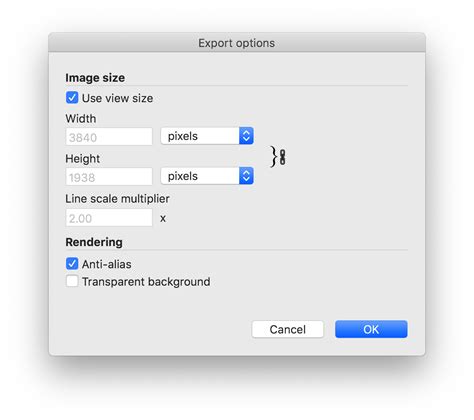
Task: Click the "Transparent background" label text
Action: [x=146, y=282]
